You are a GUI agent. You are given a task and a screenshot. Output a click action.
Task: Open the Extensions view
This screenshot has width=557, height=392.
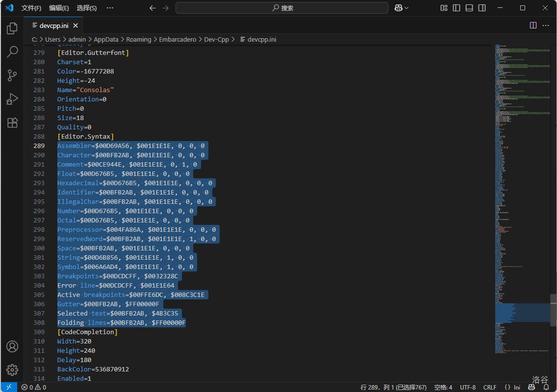[x=12, y=122]
